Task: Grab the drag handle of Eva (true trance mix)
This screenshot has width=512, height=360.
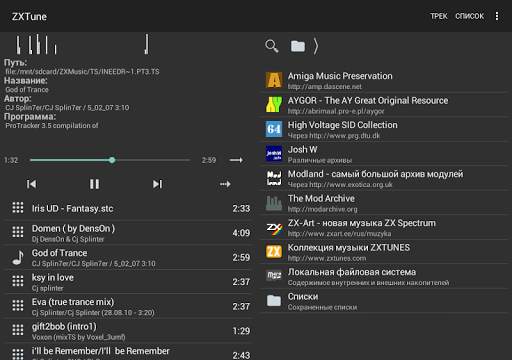Action: (18, 305)
